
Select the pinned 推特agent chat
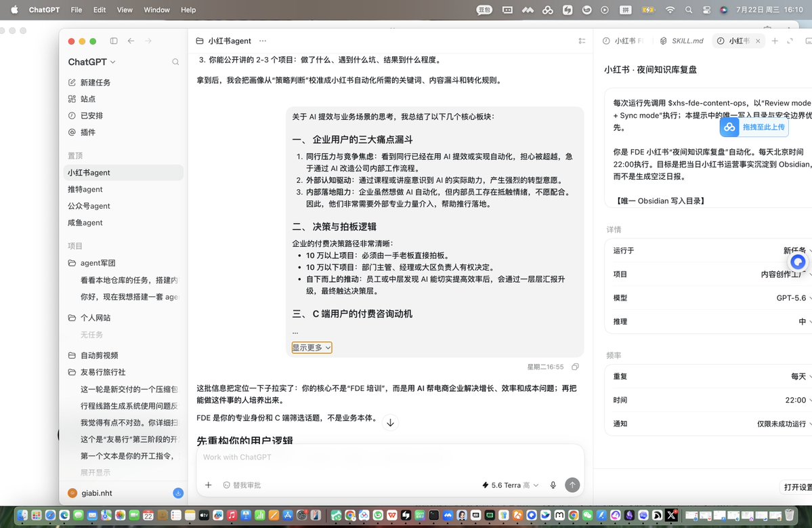(123, 189)
